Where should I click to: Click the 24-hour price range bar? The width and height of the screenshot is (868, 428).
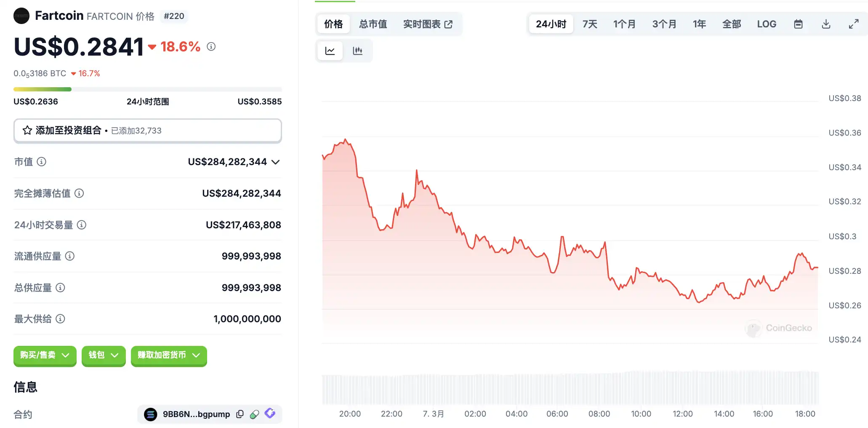(147, 89)
